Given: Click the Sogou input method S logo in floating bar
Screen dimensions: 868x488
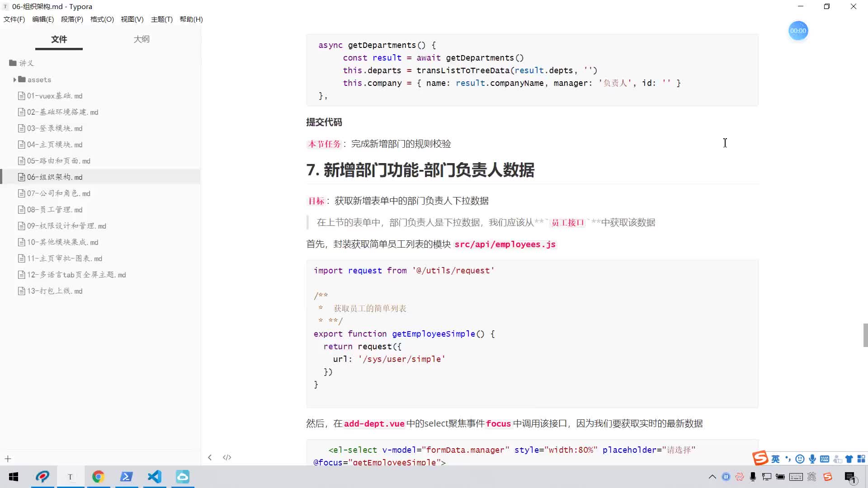Looking at the screenshot, I should click(760, 458).
